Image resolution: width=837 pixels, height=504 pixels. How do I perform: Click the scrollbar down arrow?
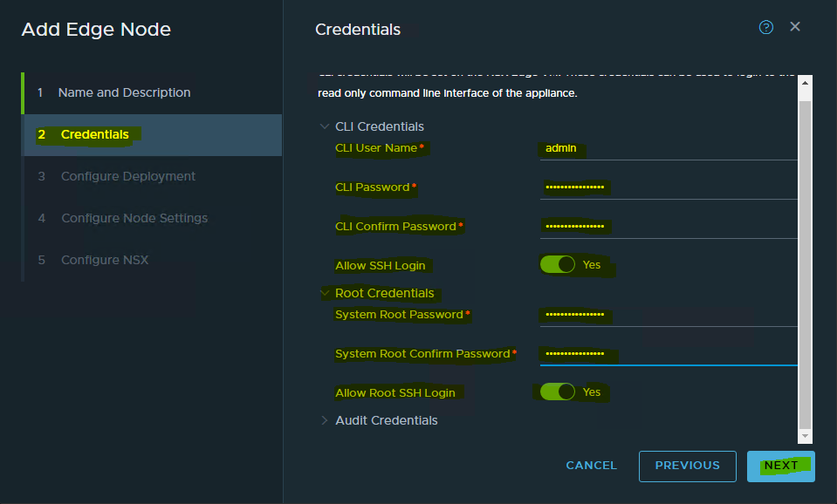tap(805, 436)
